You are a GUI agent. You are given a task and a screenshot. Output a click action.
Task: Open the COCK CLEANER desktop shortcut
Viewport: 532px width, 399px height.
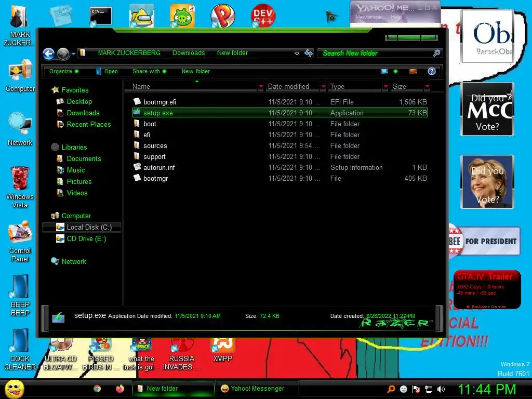(x=20, y=350)
